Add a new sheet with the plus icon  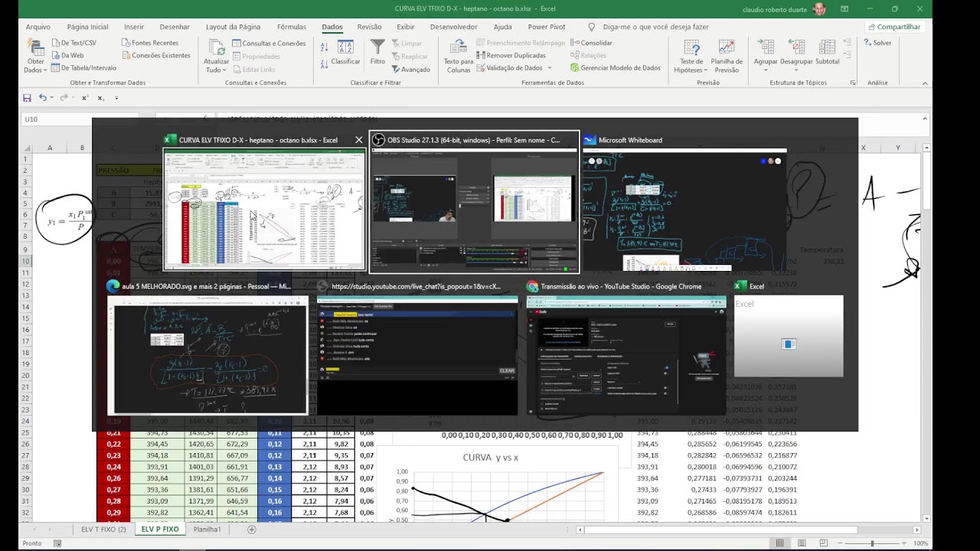[252, 530]
